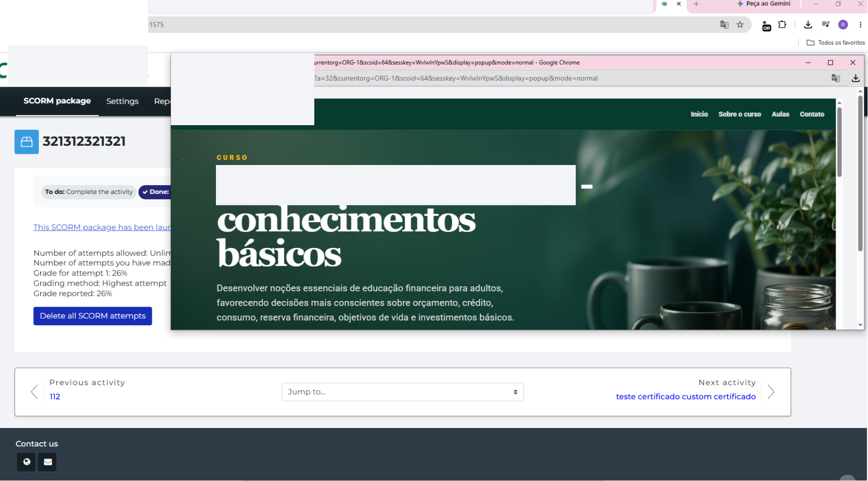Go to previous activity with left chevron
The height and width of the screenshot is (481, 868).
(x=34, y=391)
